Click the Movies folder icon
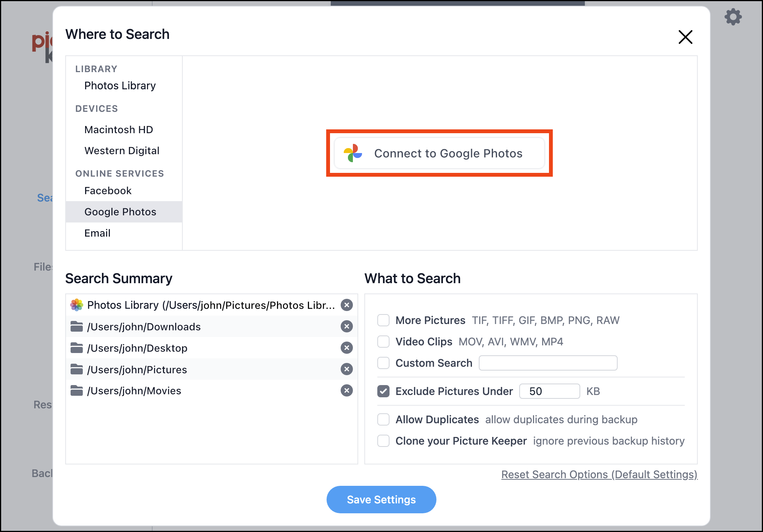 [x=77, y=390]
